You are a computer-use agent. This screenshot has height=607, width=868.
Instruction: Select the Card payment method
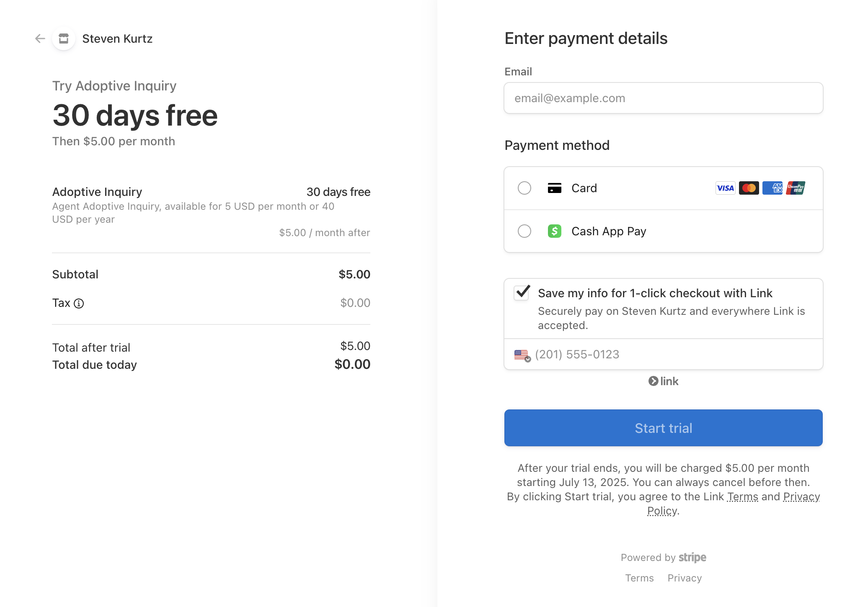tap(524, 188)
